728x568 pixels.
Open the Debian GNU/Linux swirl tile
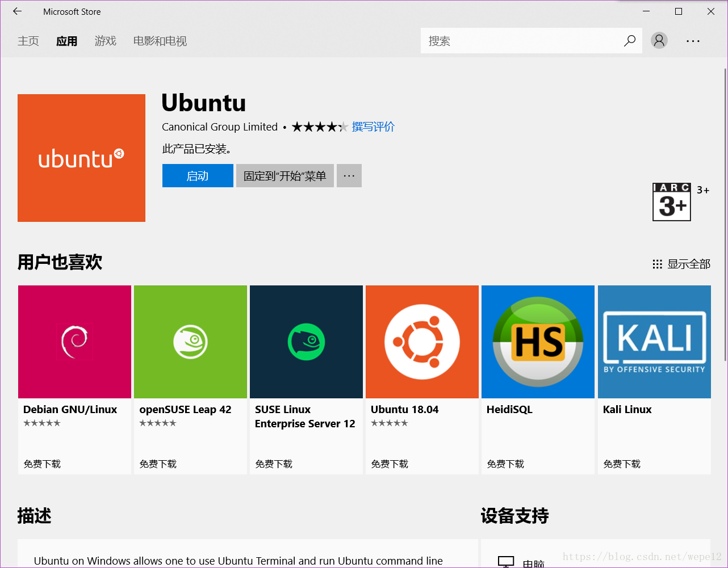coord(74,342)
